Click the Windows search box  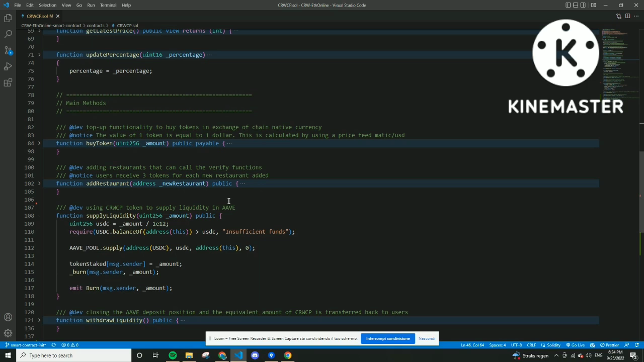pos(73,355)
